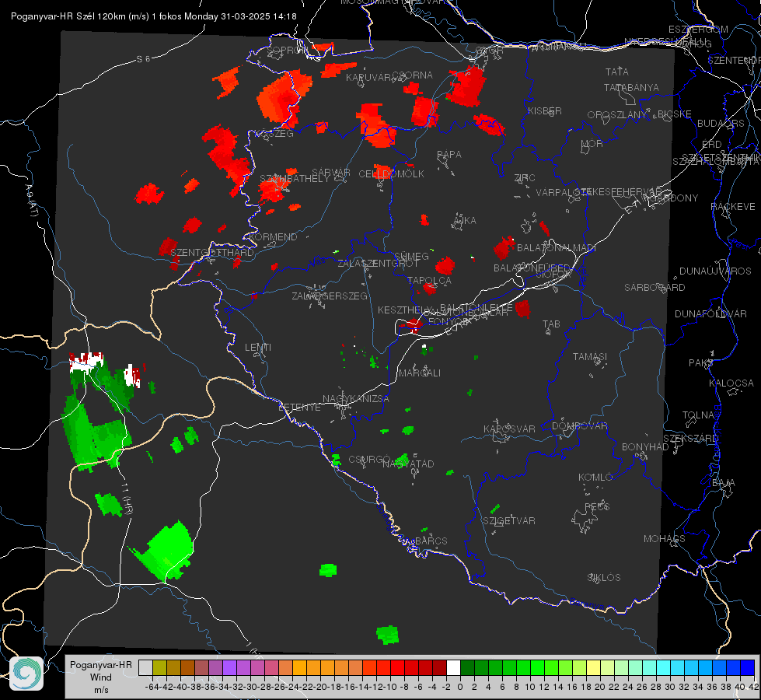Select the SZENTGOTTHARD label

[x=212, y=253]
